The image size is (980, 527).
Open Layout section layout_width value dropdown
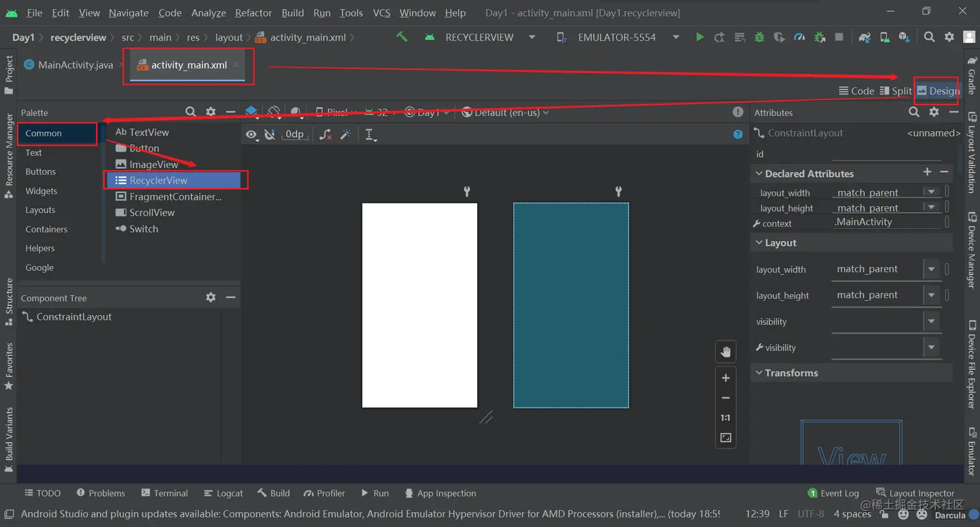pyautogui.click(x=931, y=269)
